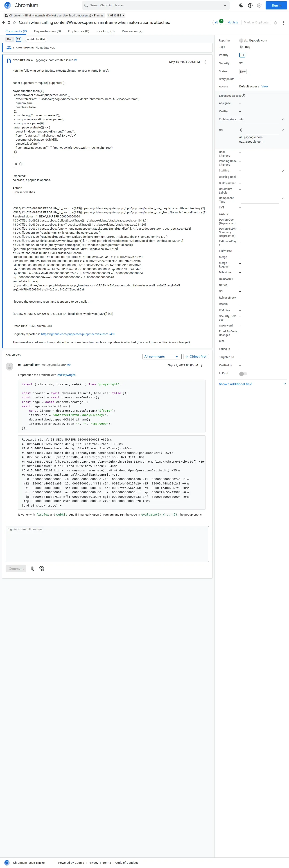
Task: Click the commenter avatar icon
Action: 9,366
